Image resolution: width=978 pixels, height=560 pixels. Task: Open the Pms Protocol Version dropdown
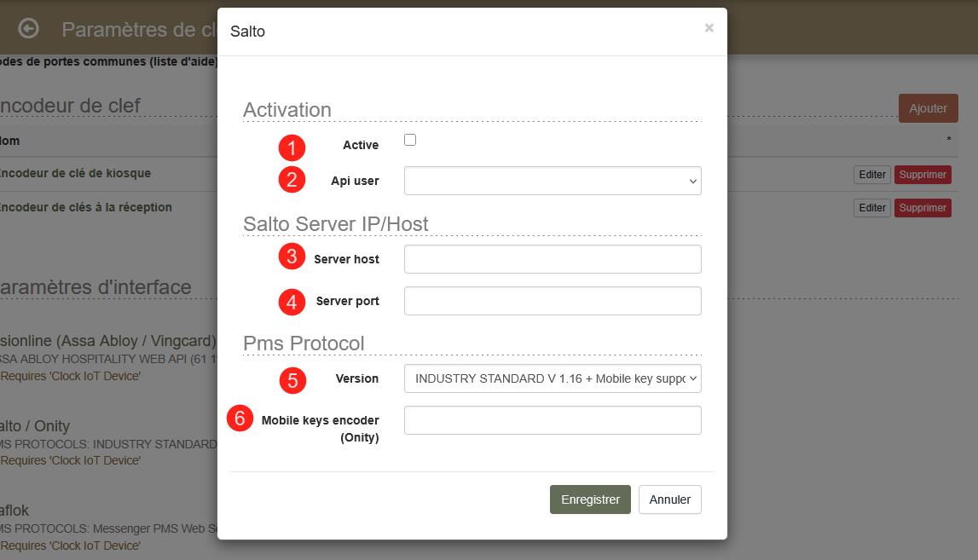click(553, 378)
